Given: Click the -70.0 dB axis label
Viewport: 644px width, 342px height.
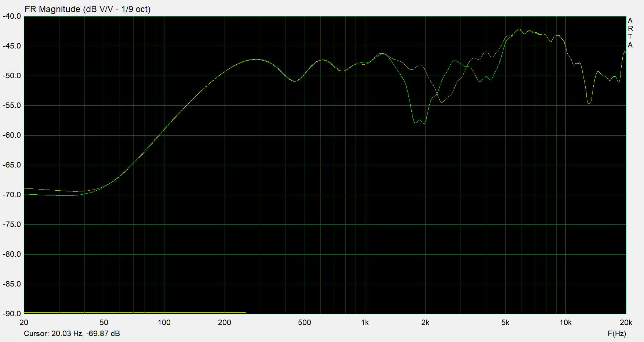Looking at the screenshot, I should coord(12,195).
